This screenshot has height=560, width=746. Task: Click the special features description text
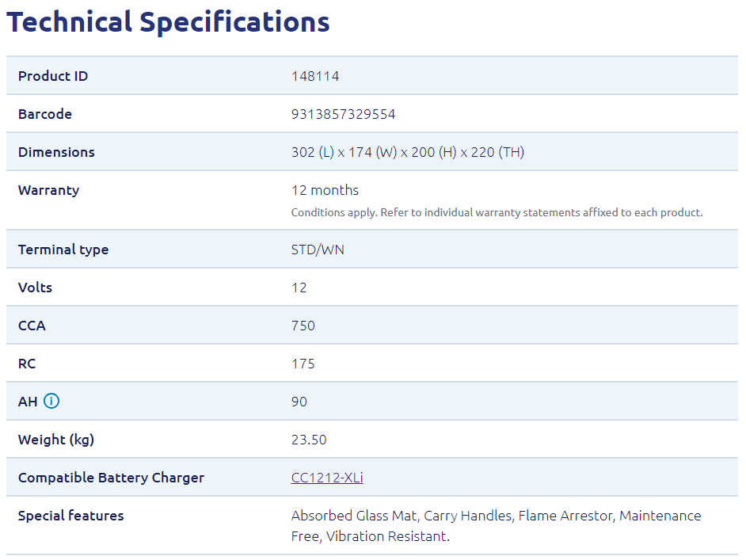(496, 525)
